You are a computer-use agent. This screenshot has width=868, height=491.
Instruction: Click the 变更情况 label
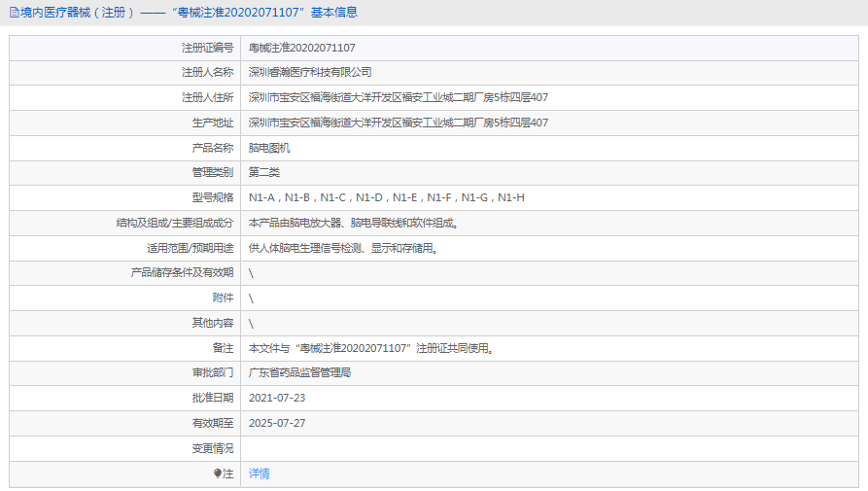[213, 448]
